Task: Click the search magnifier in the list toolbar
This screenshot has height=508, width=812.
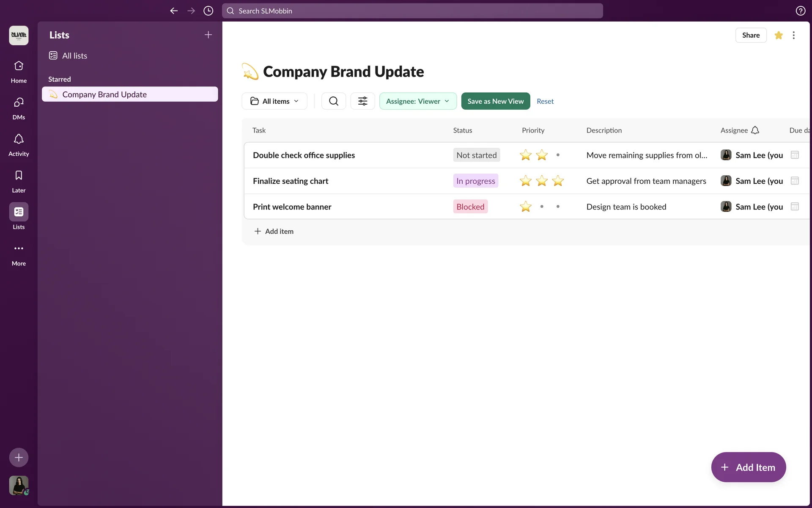Action: point(333,101)
